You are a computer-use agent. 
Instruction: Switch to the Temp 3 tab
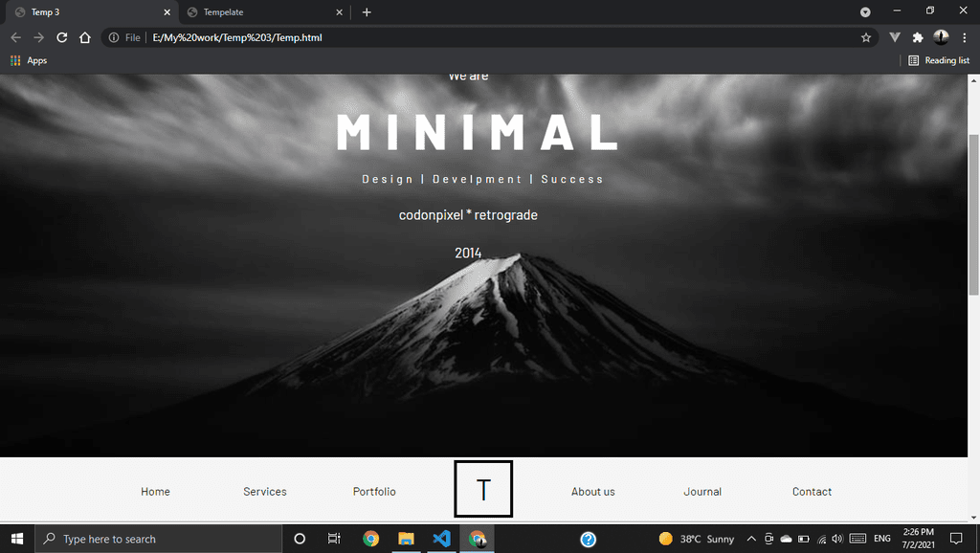[x=91, y=11]
